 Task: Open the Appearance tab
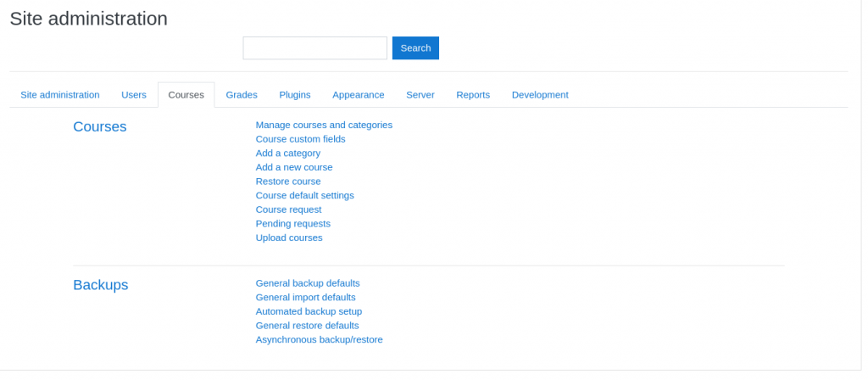[359, 95]
